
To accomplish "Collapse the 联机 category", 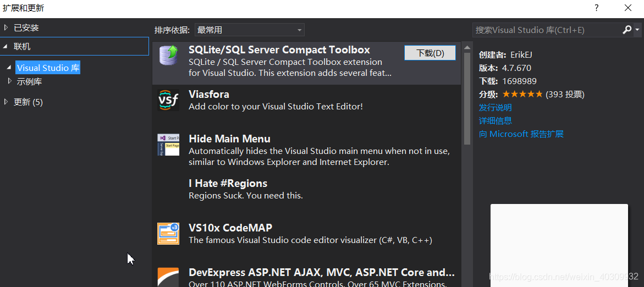I will click(x=5, y=47).
